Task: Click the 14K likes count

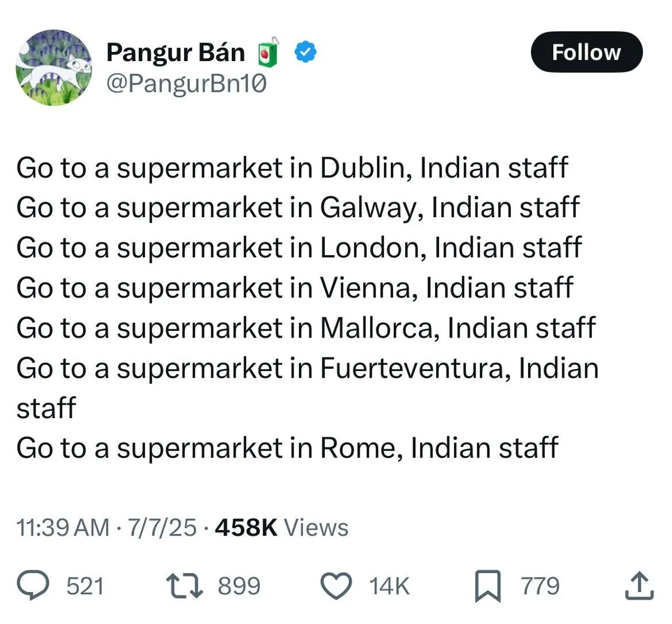Action: (389, 586)
